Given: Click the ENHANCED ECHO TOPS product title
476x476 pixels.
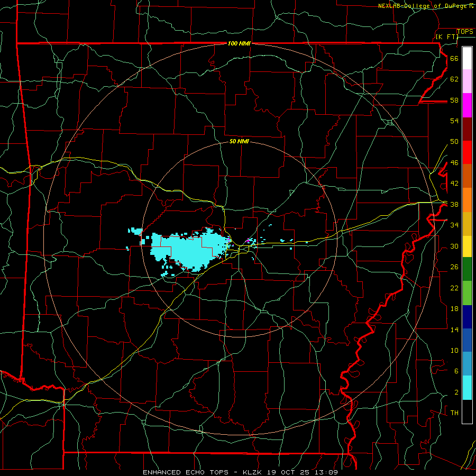Looking at the screenshot, I should pyautogui.click(x=186, y=472).
